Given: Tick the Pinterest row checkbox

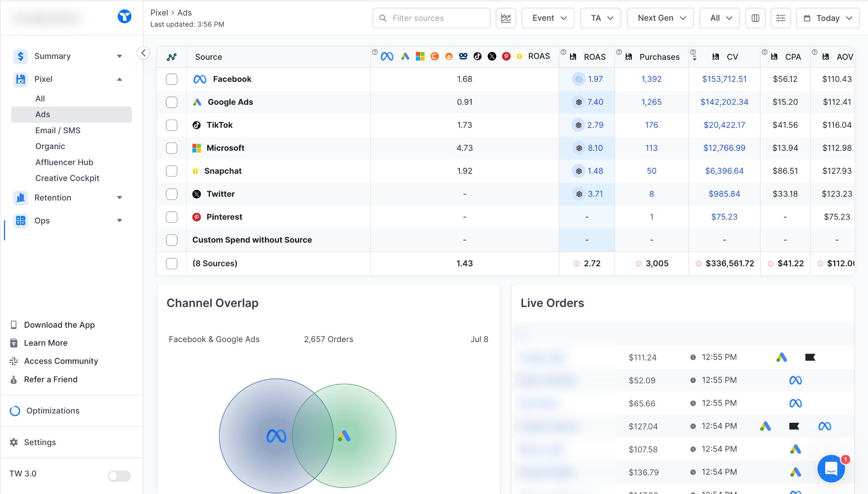Looking at the screenshot, I should (x=172, y=217).
